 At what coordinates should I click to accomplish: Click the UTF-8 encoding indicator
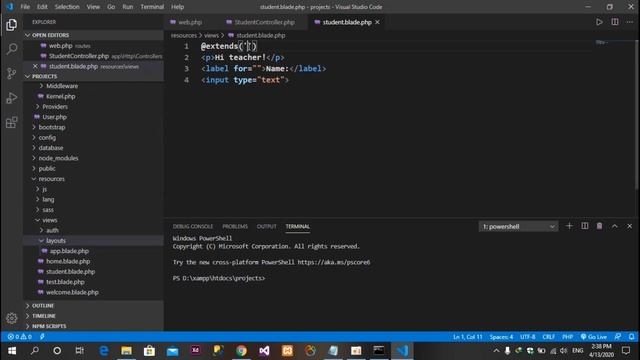528,337
